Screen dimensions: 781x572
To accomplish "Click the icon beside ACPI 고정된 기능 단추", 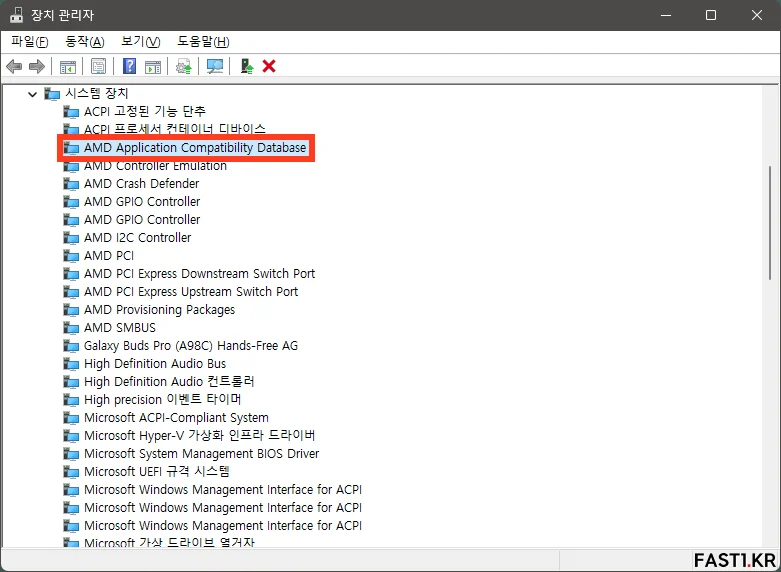I will point(71,112).
